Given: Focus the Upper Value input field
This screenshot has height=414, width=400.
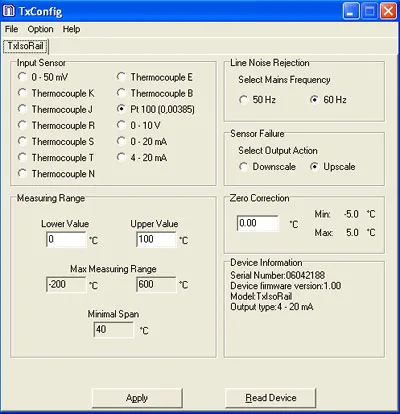Looking at the screenshot, I should tap(156, 239).
